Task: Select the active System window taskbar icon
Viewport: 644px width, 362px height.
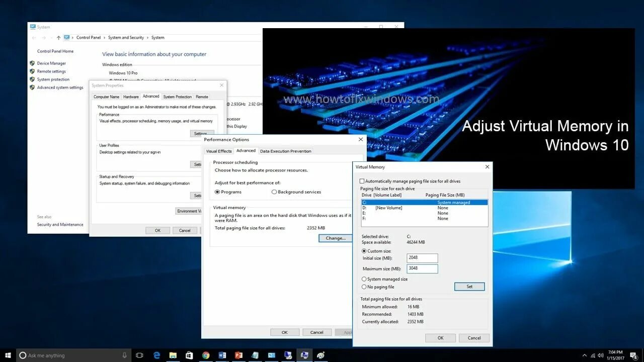Action: (304, 355)
